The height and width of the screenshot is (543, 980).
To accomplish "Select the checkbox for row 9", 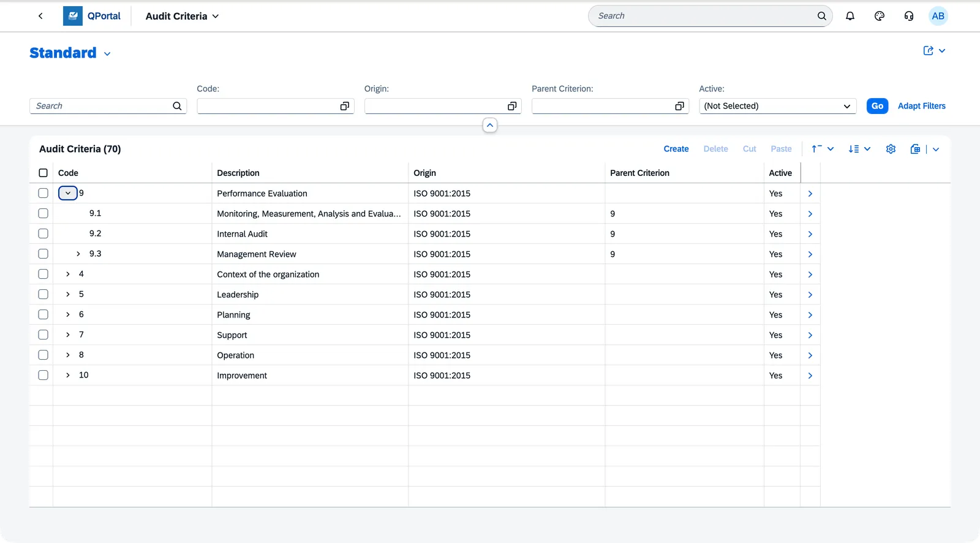I will pyautogui.click(x=43, y=193).
